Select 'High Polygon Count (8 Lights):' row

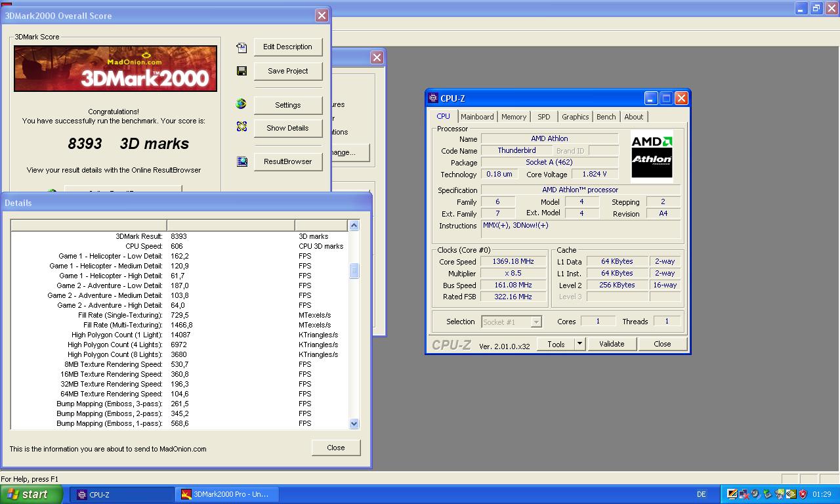(x=179, y=354)
